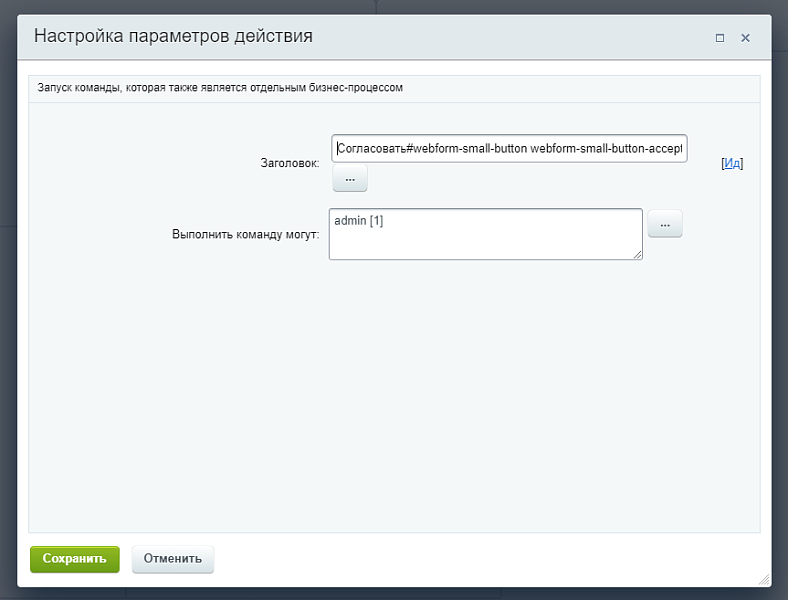Click the Ид link
788x600 pixels.
[x=732, y=163]
